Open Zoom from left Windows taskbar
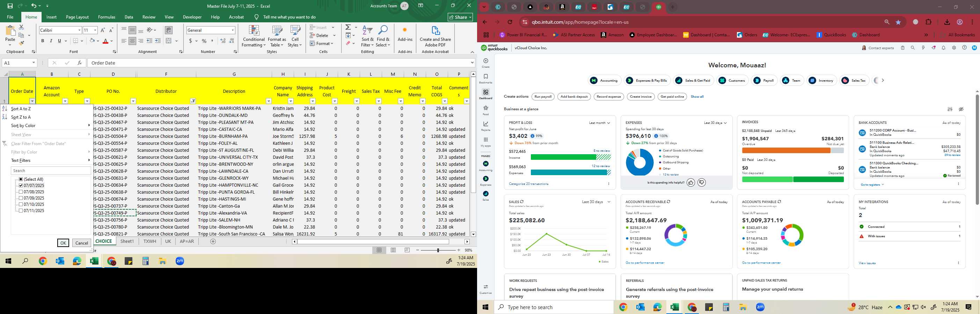 [180, 261]
